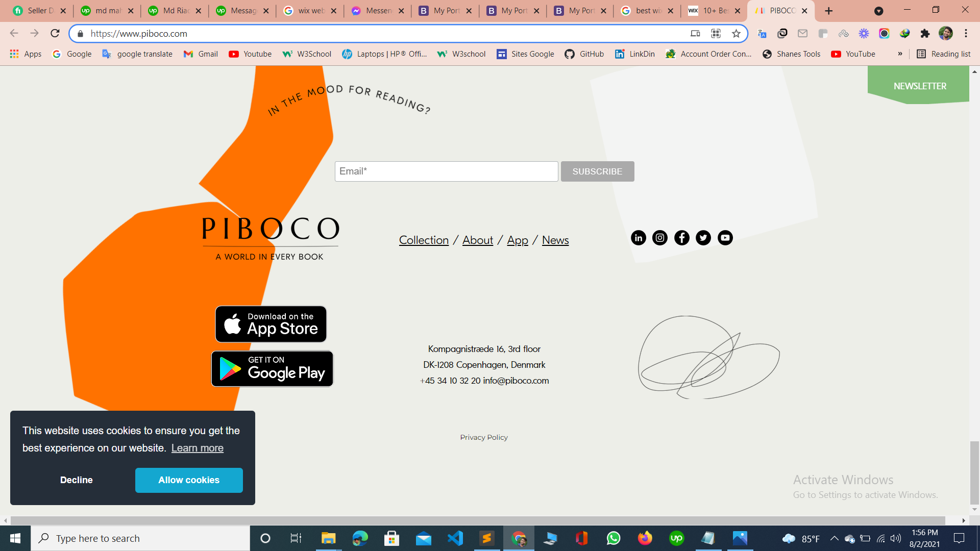Click the Download on the App Store badge
Screen dimensions: 980x551
(x=271, y=324)
